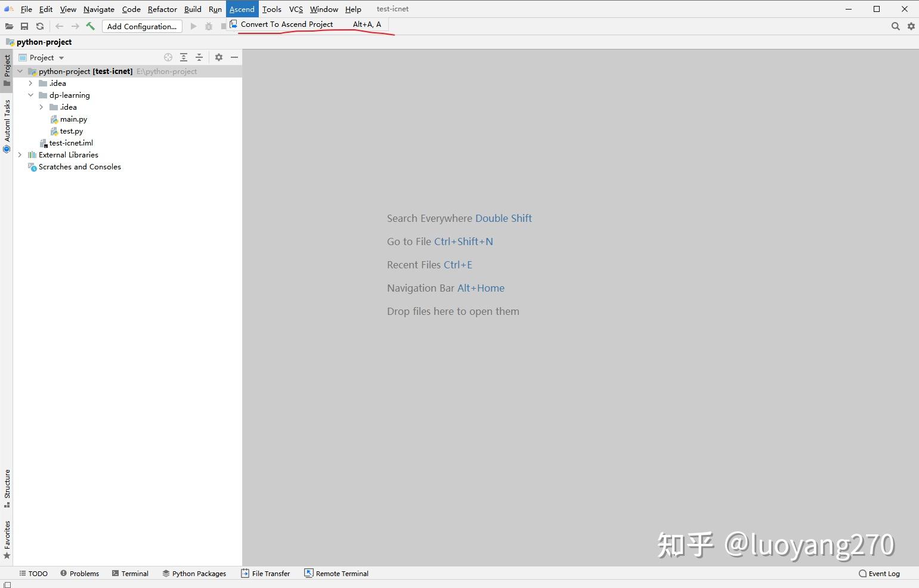Open the save all icon

pos(24,26)
